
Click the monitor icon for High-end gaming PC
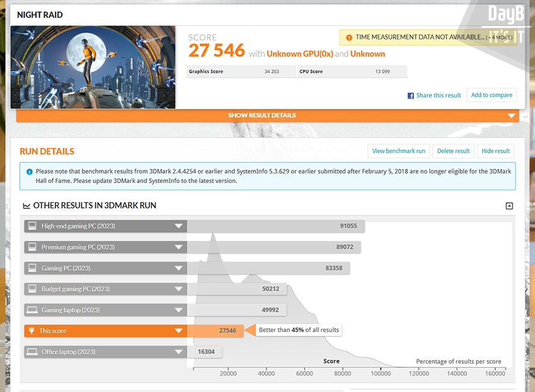click(32, 226)
